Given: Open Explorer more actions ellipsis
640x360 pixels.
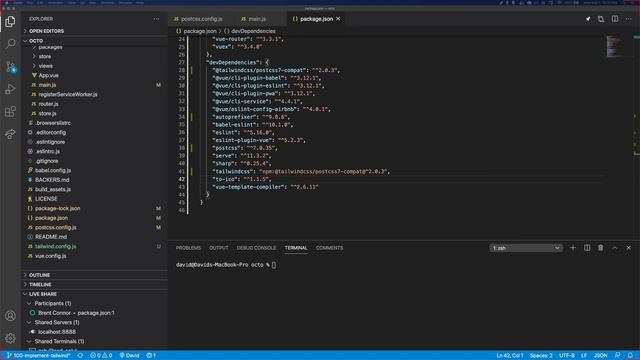Looking at the screenshot, I should click(156, 19).
